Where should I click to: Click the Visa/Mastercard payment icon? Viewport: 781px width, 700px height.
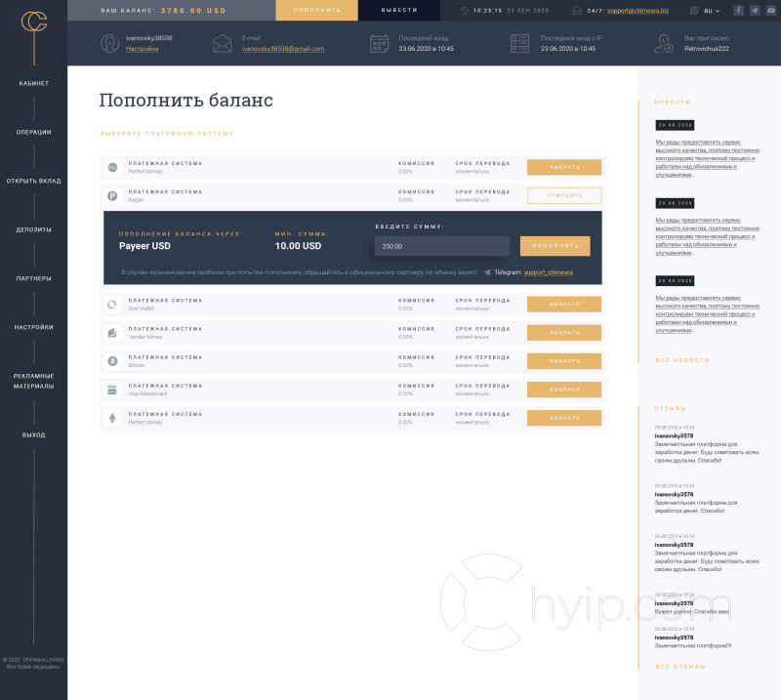click(112, 390)
